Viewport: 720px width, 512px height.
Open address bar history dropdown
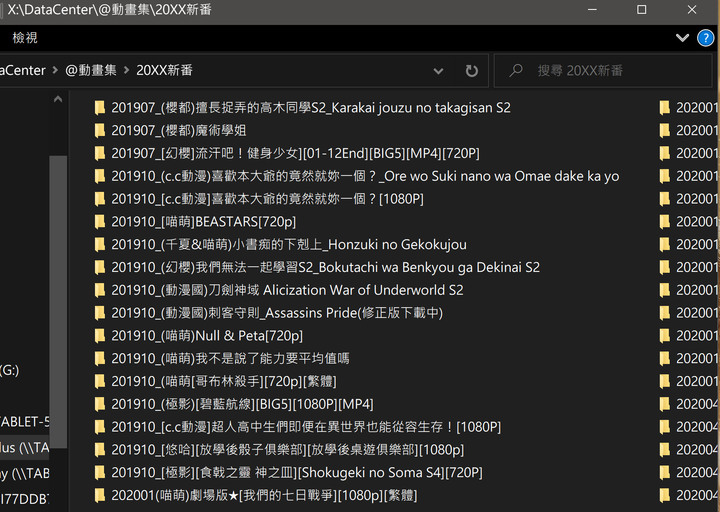439,71
